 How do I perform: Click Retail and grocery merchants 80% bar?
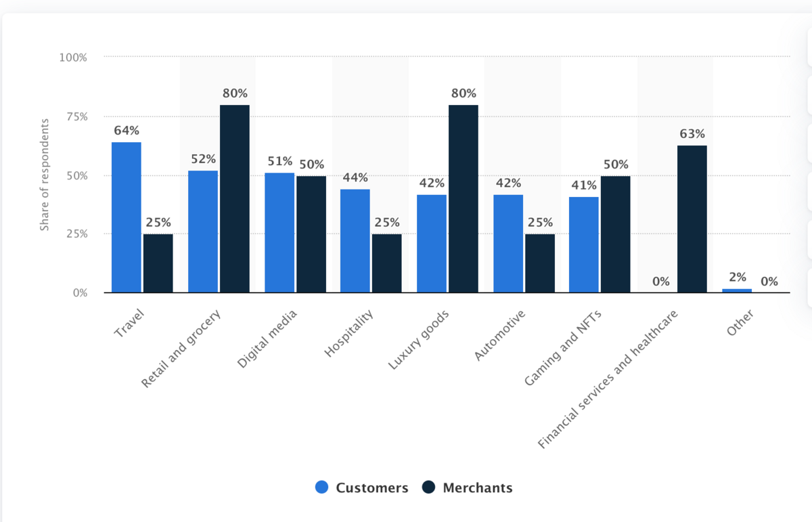click(234, 199)
